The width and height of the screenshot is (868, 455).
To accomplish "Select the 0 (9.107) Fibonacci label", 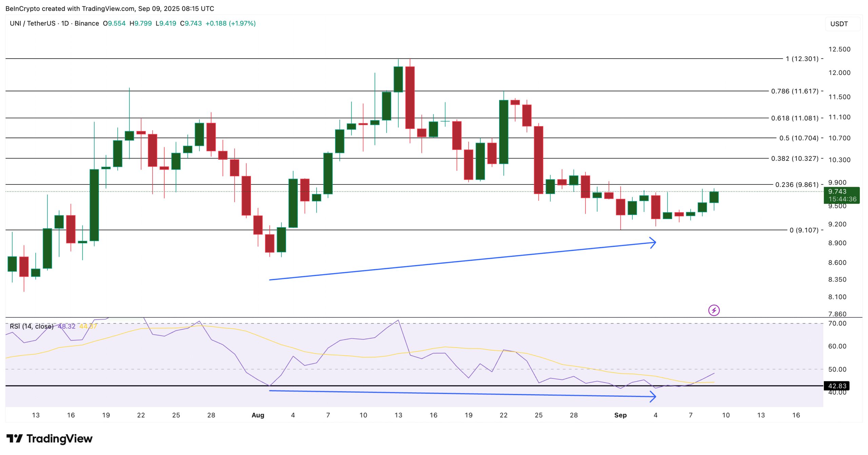I will coord(804,230).
